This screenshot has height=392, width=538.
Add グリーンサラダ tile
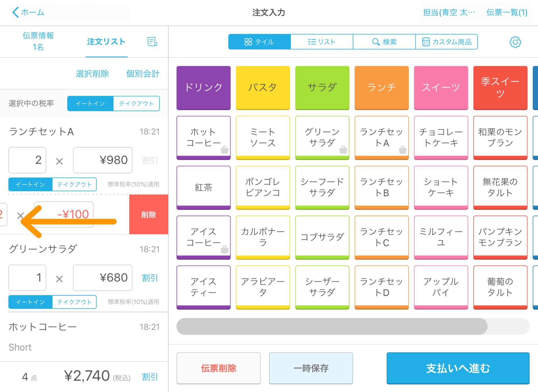click(x=322, y=137)
